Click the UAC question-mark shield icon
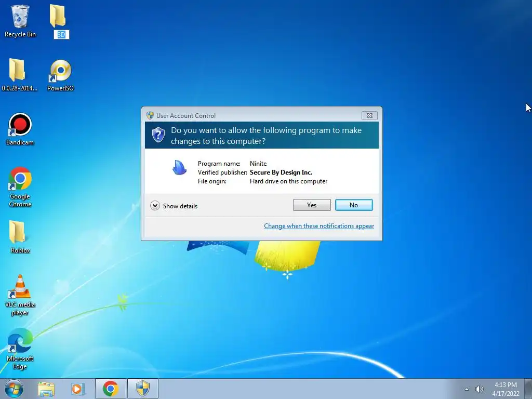This screenshot has width=532, height=399. tap(158, 135)
